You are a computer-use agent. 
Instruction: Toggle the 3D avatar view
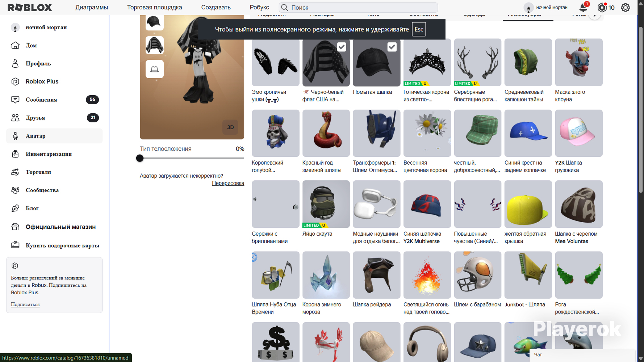(x=230, y=127)
